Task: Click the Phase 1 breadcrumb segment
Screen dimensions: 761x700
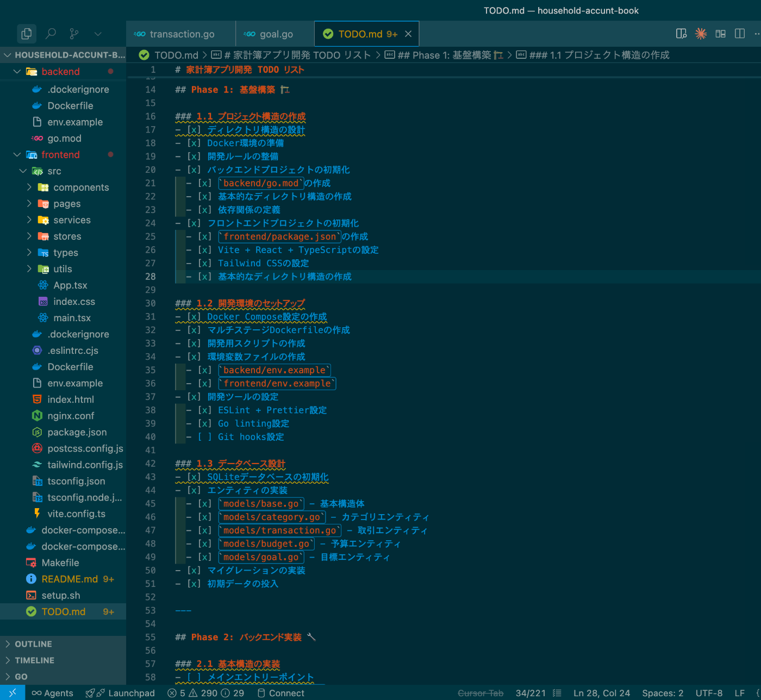Action: (x=445, y=55)
